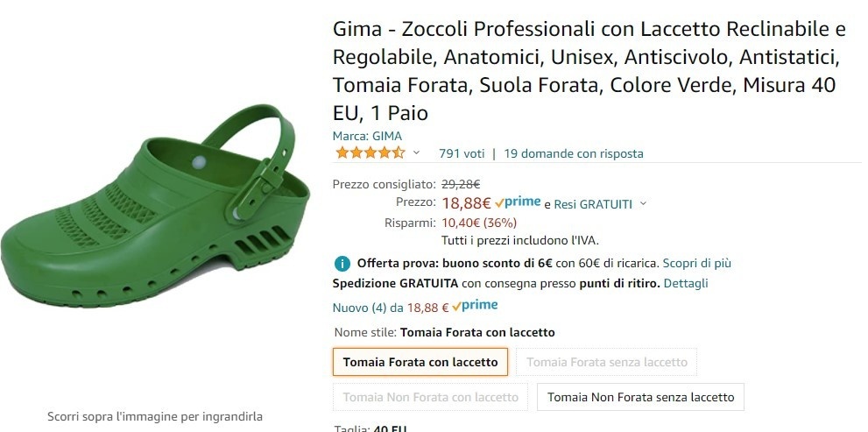Click the green clog product image
This screenshot has width=868, height=432.
click(x=155, y=205)
